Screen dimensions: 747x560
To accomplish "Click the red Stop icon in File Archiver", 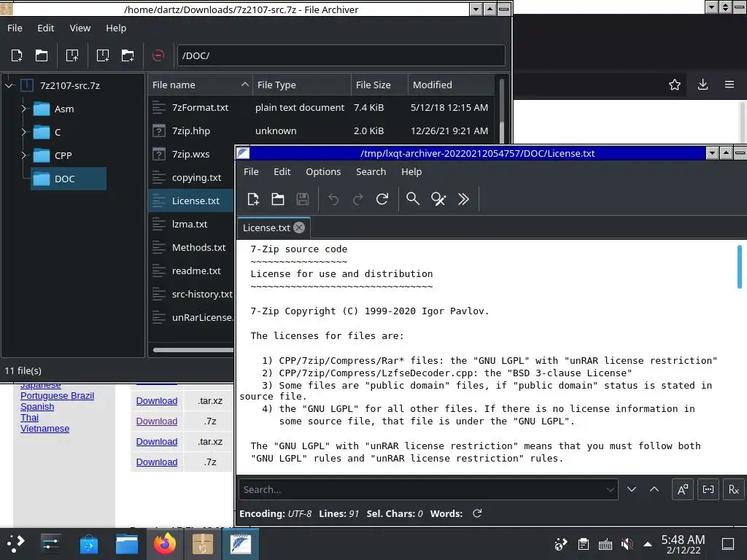I will click(x=158, y=55).
